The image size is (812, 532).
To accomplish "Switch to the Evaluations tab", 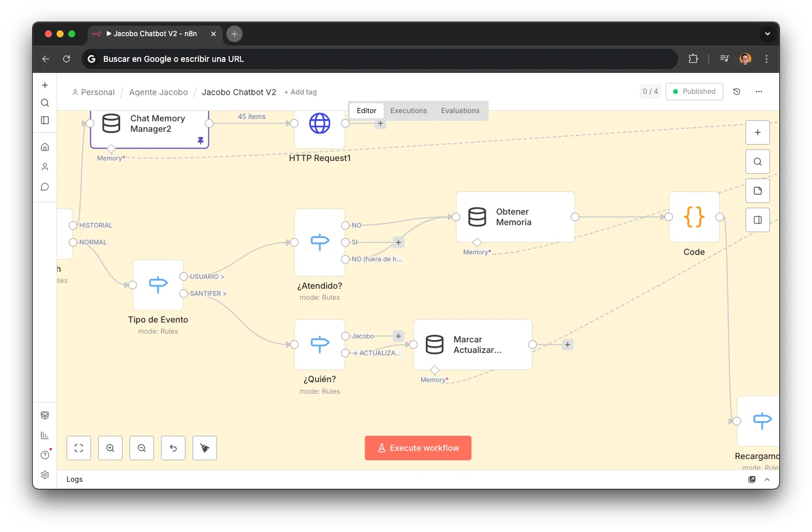I will point(460,111).
